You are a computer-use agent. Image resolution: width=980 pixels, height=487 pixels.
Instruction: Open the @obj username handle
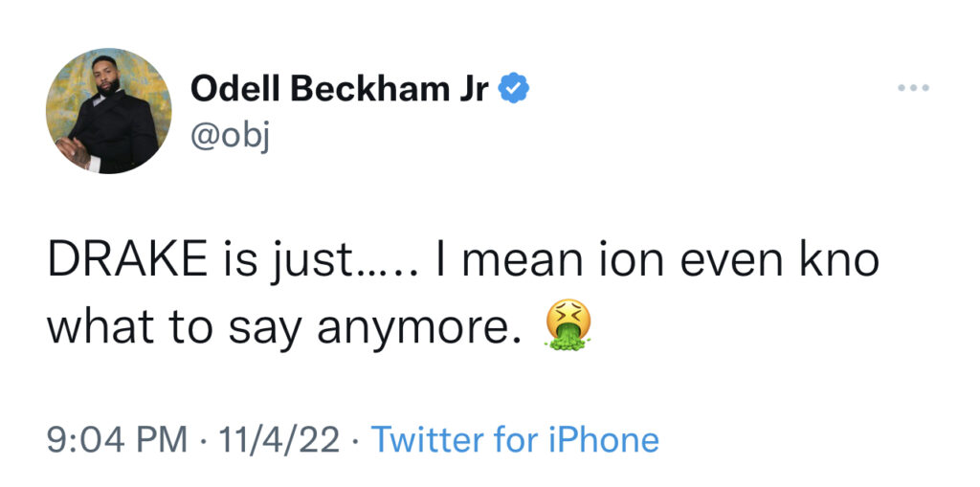[x=231, y=137]
